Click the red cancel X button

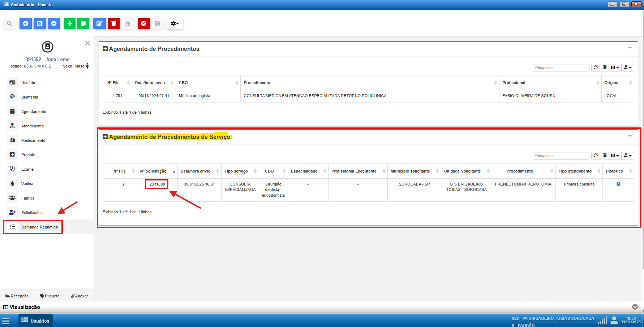click(143, 23)
